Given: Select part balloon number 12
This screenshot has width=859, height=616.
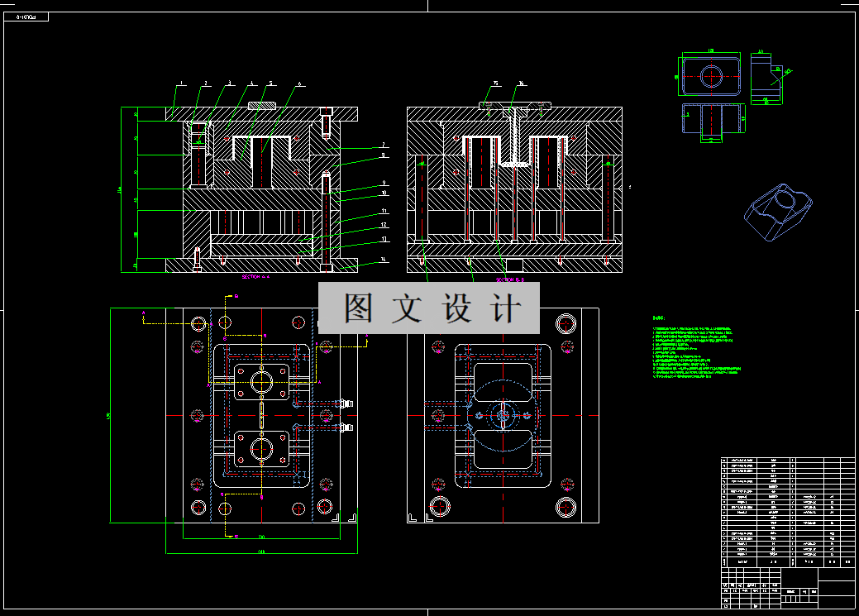Looking at the screenshot, I should pos(384,225).
